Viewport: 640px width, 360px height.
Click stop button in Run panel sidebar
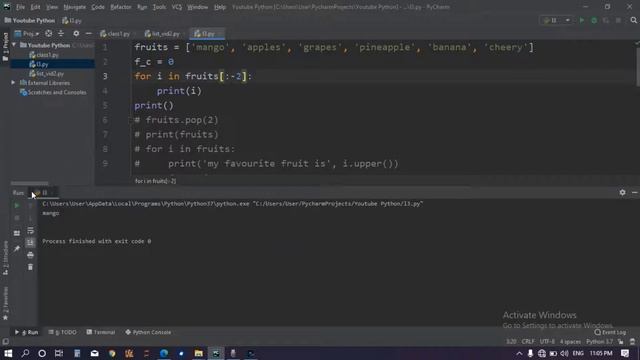pyautogui.click(x=17, y=218)
